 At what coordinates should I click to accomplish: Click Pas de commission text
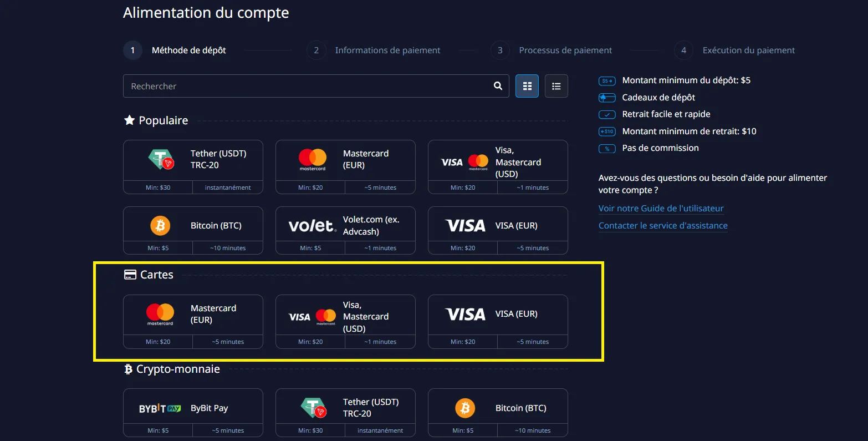pos(660,148)
